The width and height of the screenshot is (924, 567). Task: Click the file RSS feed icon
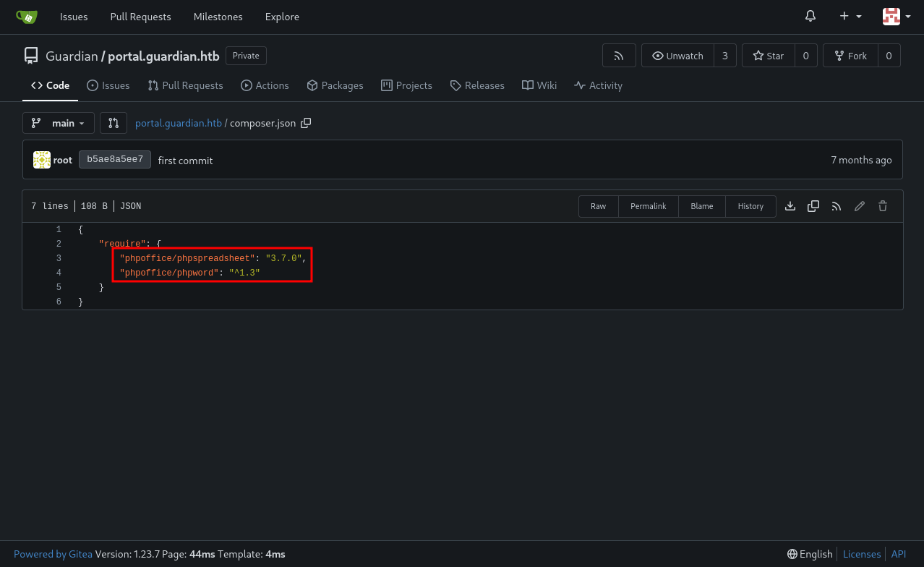tap(837, 206)
